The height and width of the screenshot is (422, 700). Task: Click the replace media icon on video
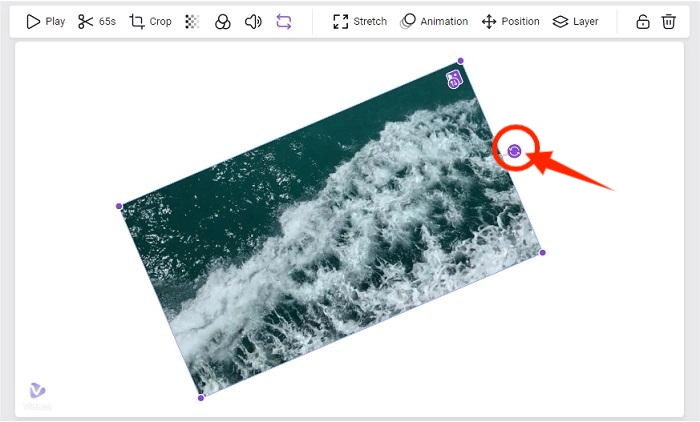(454, 80)
